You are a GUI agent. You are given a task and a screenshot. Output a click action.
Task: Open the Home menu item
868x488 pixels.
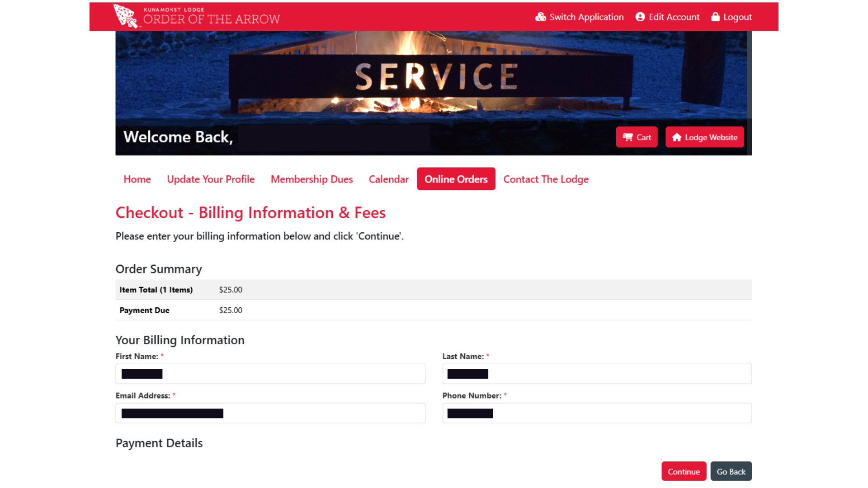tap(137, 179)
